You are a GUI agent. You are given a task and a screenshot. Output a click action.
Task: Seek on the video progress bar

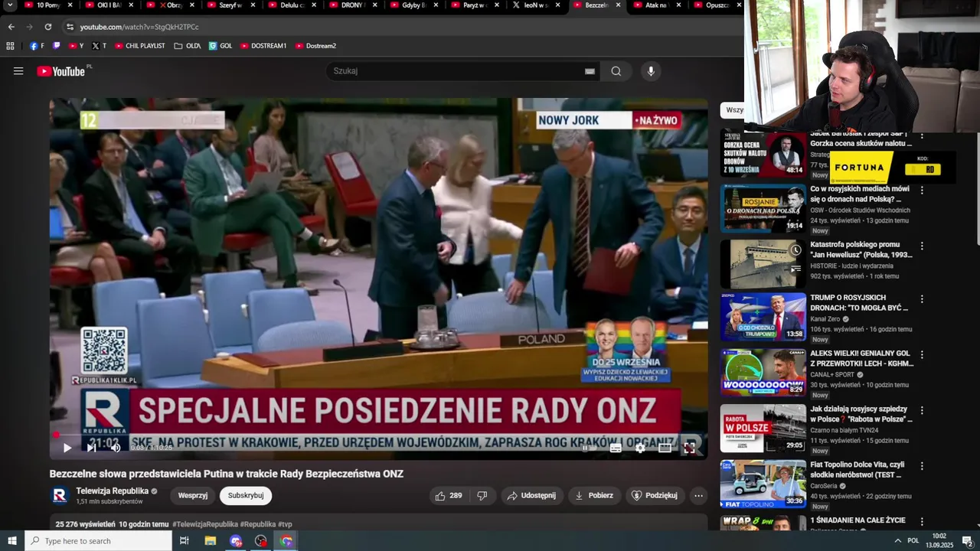[x=379, y=435]
